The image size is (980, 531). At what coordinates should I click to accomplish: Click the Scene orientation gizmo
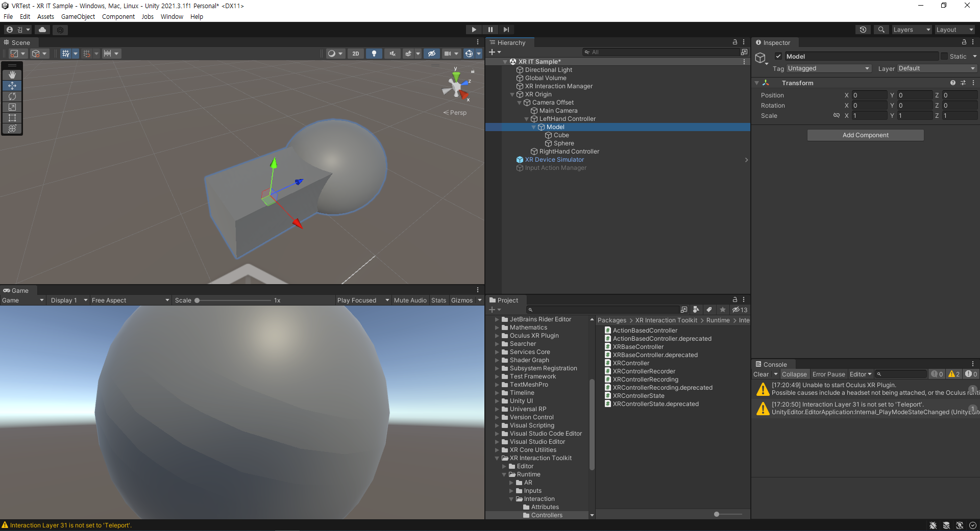tap(455, 87)
